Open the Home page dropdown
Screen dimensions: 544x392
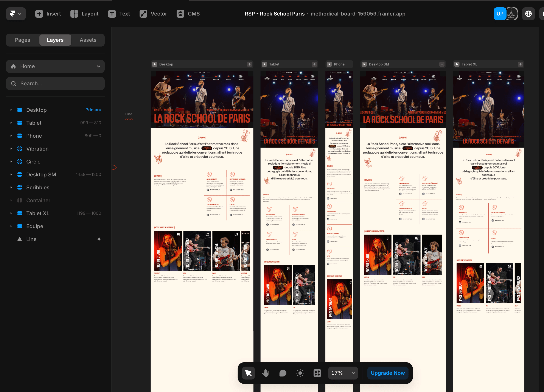point(55,66)
